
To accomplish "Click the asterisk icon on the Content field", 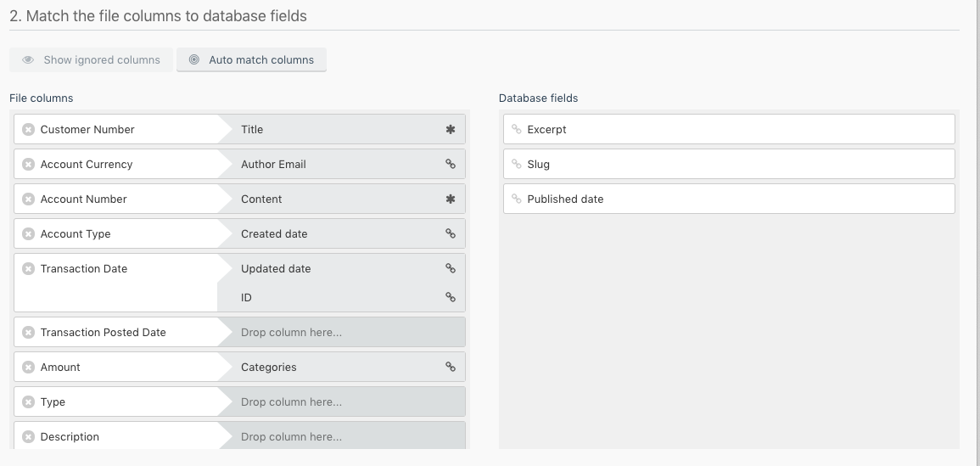I will click(x=451, y=199).
